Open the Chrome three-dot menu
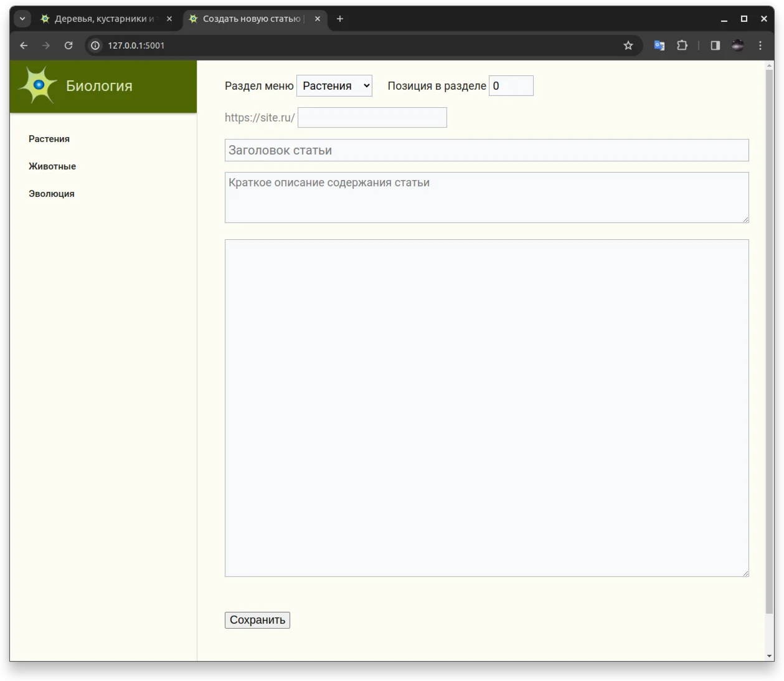Viewport: 784px width, 681px height. (760, 45)
